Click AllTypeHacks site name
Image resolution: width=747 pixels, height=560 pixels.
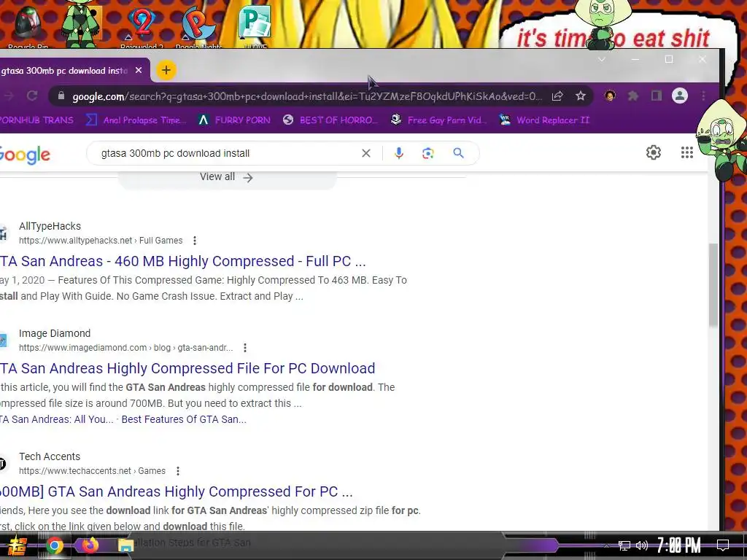pyautogui.click(x=50, y=226)
